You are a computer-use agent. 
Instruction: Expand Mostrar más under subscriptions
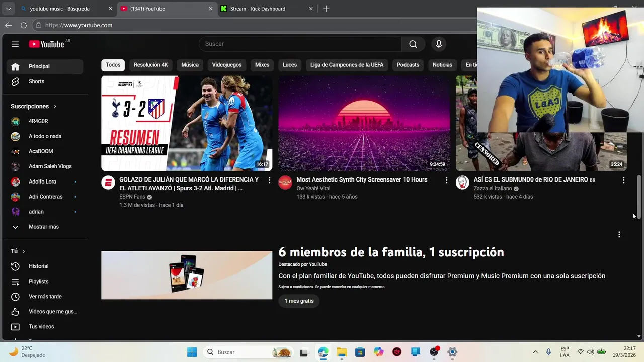tap(45, 227)
